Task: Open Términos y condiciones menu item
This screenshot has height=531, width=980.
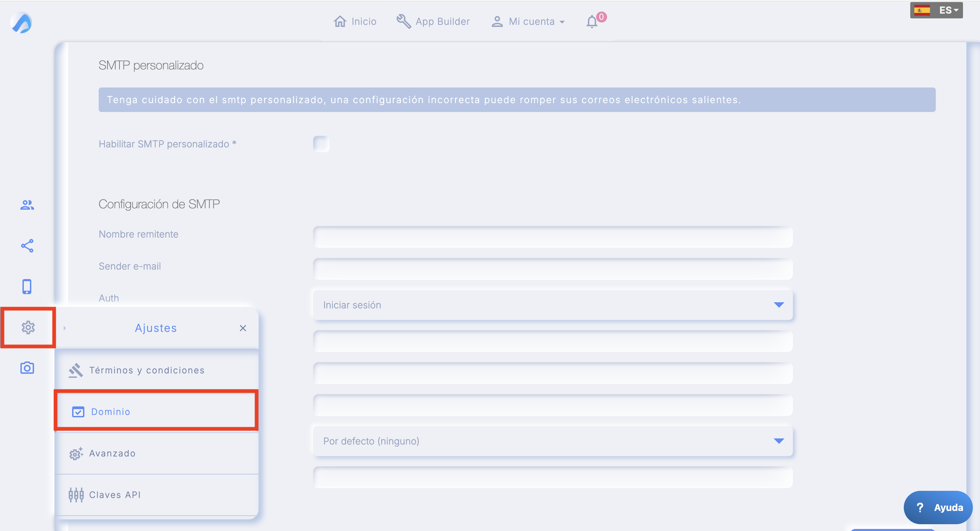Action: point(157,370)
